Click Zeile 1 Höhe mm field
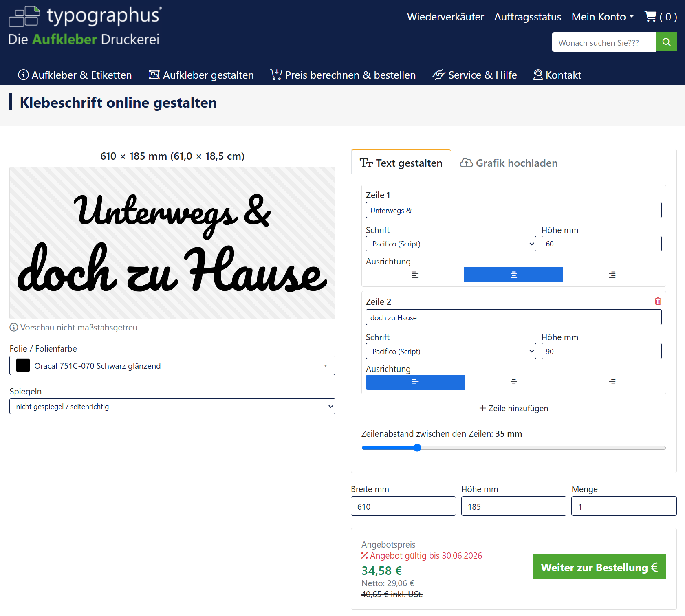This screenshot has height=616, width=685. (601, 244)
